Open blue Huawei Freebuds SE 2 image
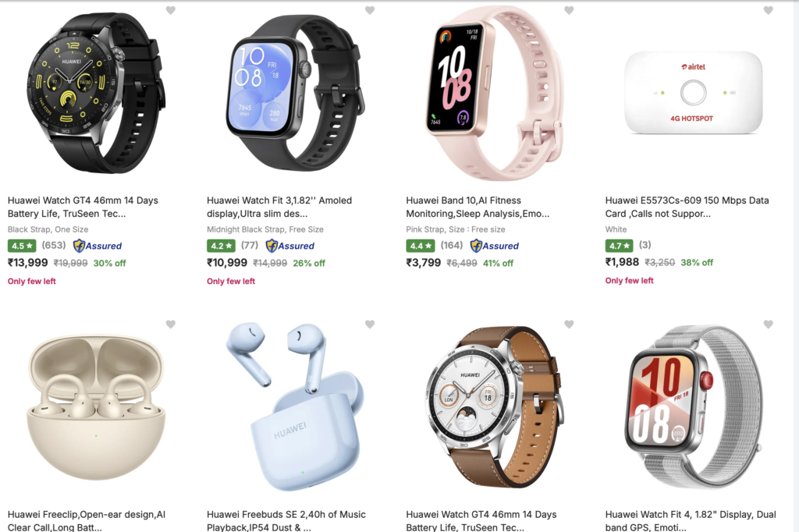 point(294,406)
